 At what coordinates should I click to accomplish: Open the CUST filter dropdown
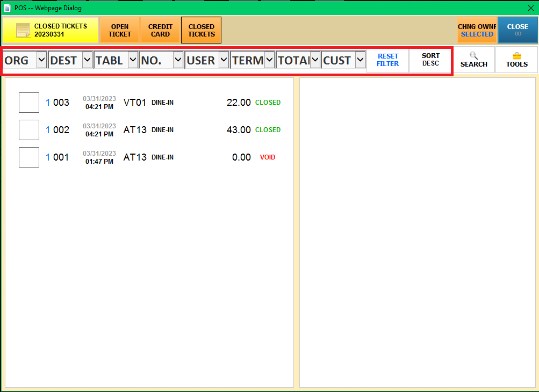(x=360, y=60)
